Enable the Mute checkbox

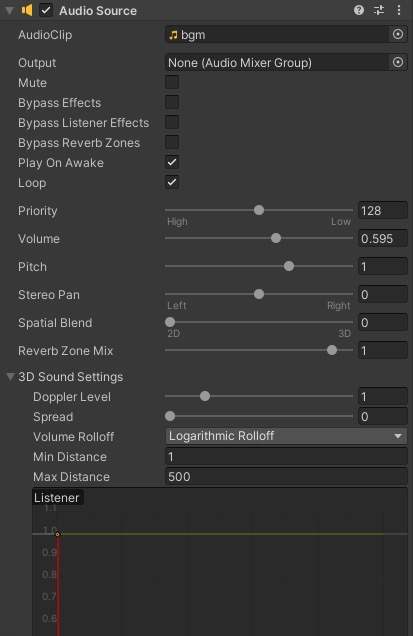click(x=172, y=82)
